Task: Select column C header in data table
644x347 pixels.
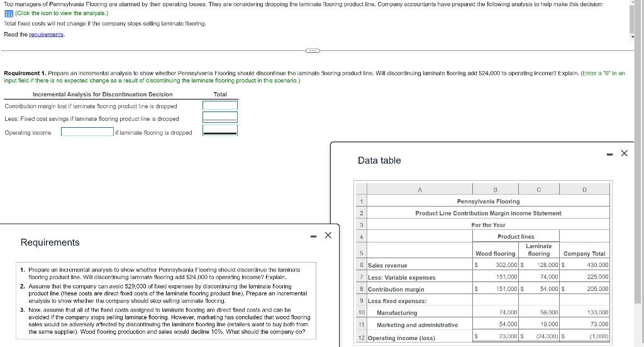Action: 539,190
